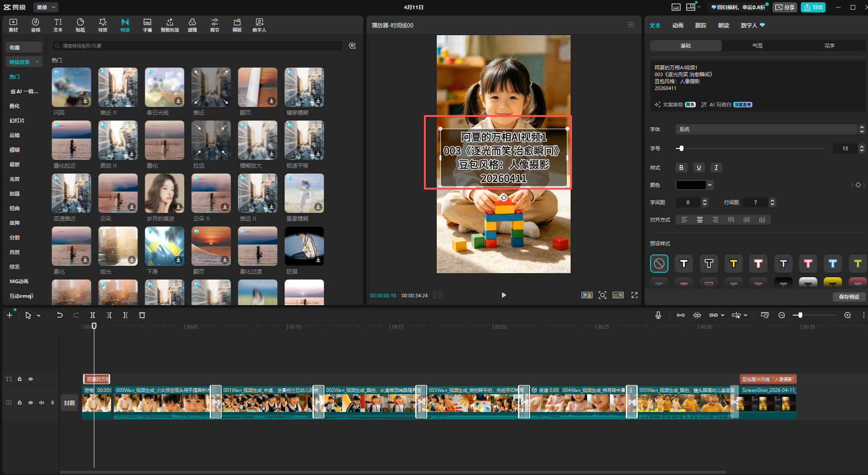
Task: Click the 字号 font size slider handle
Action: [x=681, y=148]
